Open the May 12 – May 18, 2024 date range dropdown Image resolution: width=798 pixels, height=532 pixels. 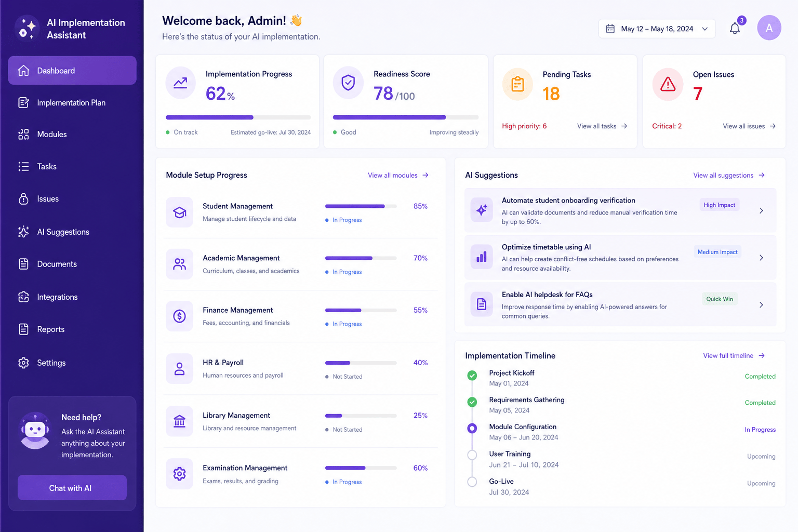pyautogui.click(x=657, y=29)
